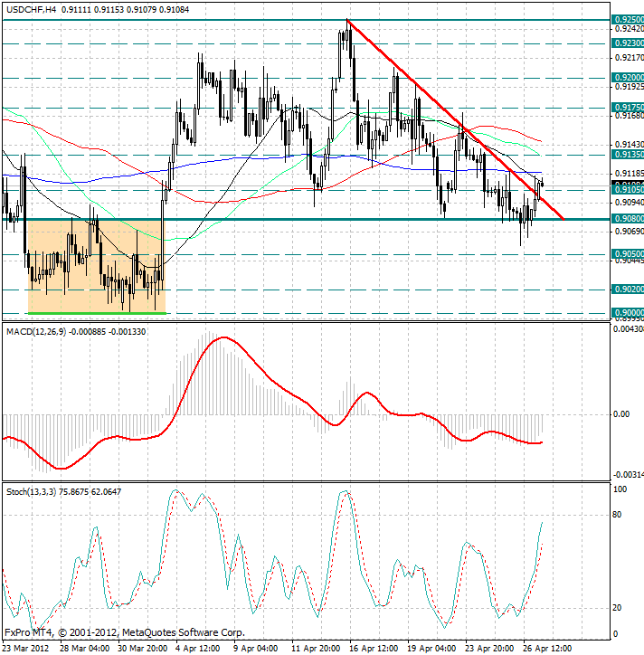This screenshot has width=644, height=655.
Task: Click the 4 Apr 12:00 time label
Action: (x=198, y=649)
